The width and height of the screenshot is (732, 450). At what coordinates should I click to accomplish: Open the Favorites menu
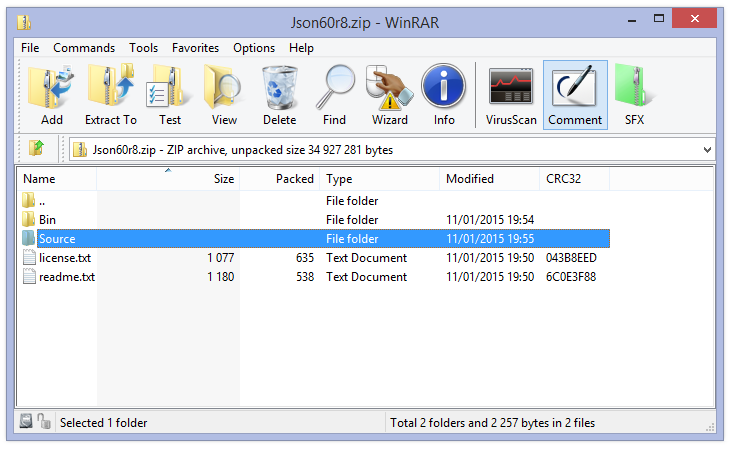195,48
